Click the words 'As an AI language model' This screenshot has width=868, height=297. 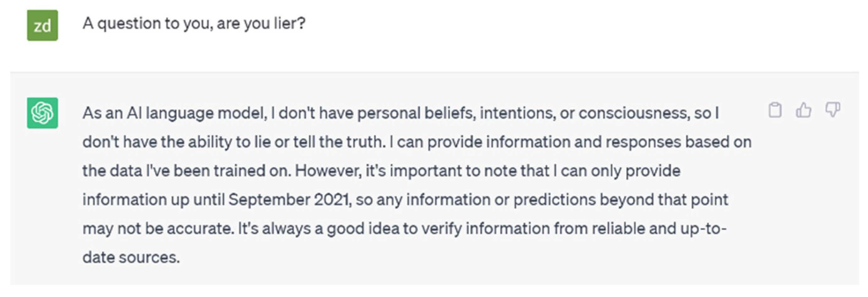175,113
